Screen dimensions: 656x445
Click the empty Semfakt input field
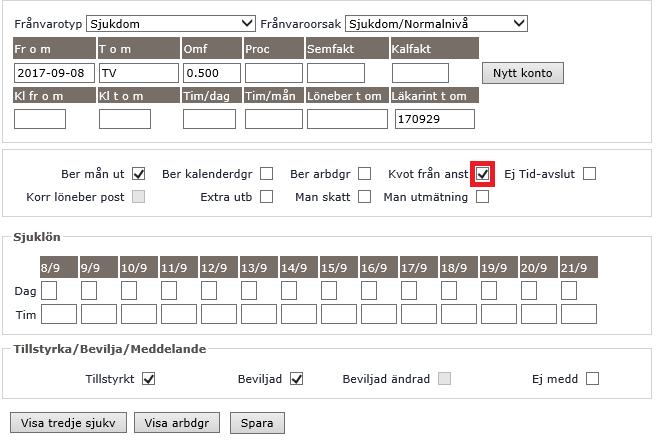pyautogui.click(x=336, y=73)
